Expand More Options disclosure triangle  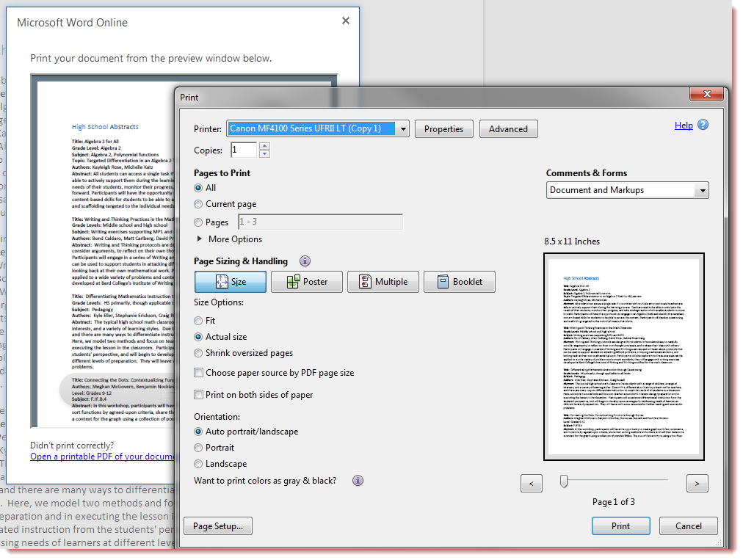pyautogui.click(x=200, y=239)
